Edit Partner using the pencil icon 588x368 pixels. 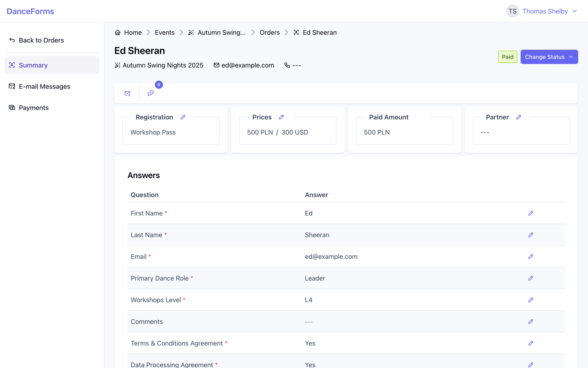click(519, 117)
